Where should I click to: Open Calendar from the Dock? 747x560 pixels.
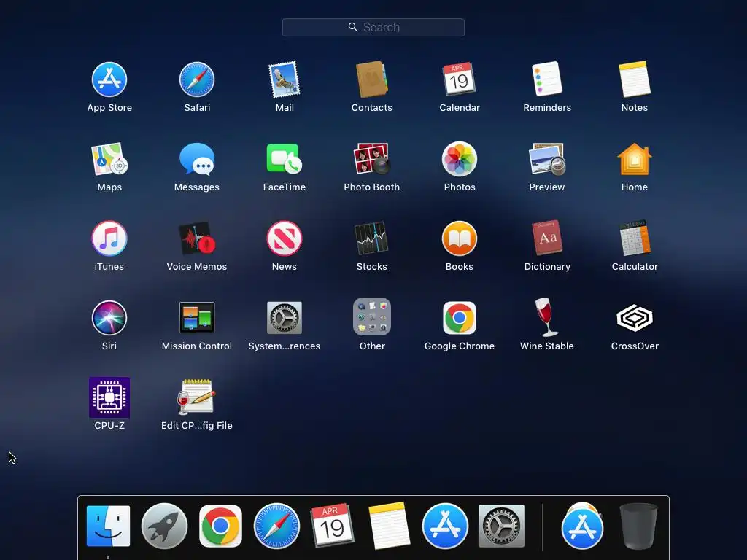(x=333, y=526)
